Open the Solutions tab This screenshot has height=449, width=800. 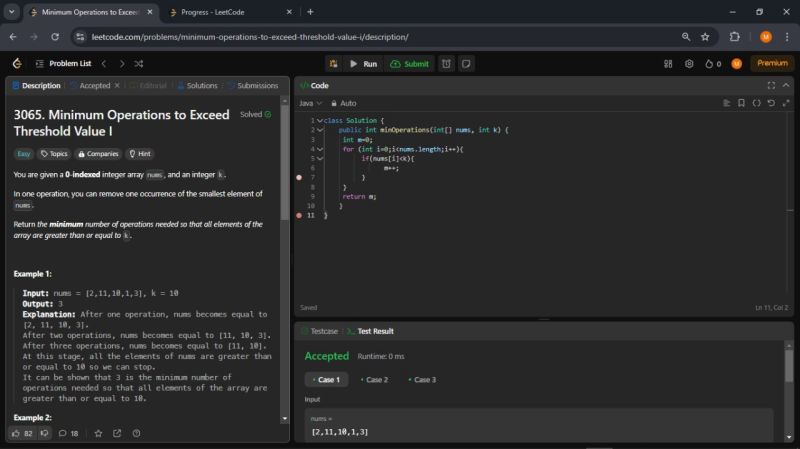point(197,86)
